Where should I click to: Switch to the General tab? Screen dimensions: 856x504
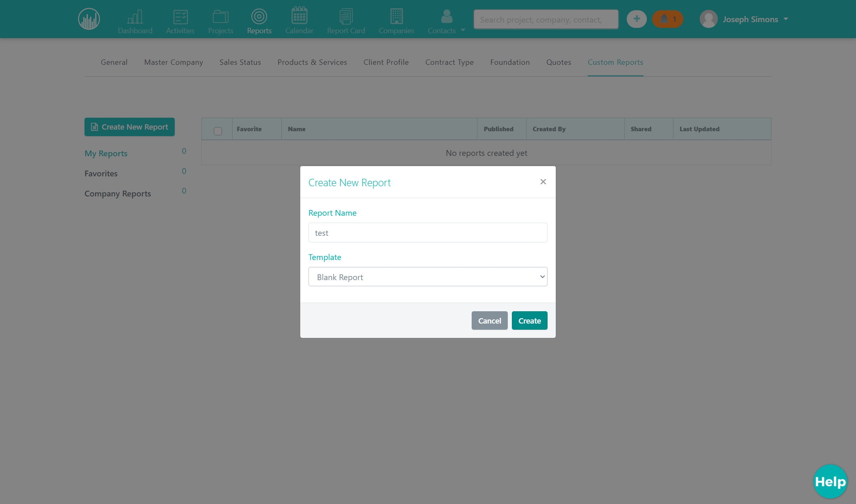pos(114,62)
